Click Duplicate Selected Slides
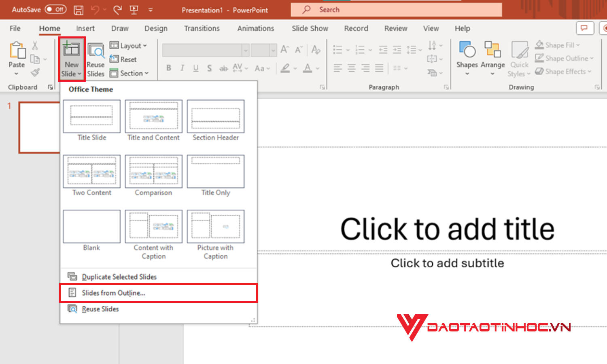 pyautogui.click(x=119, y=277)
